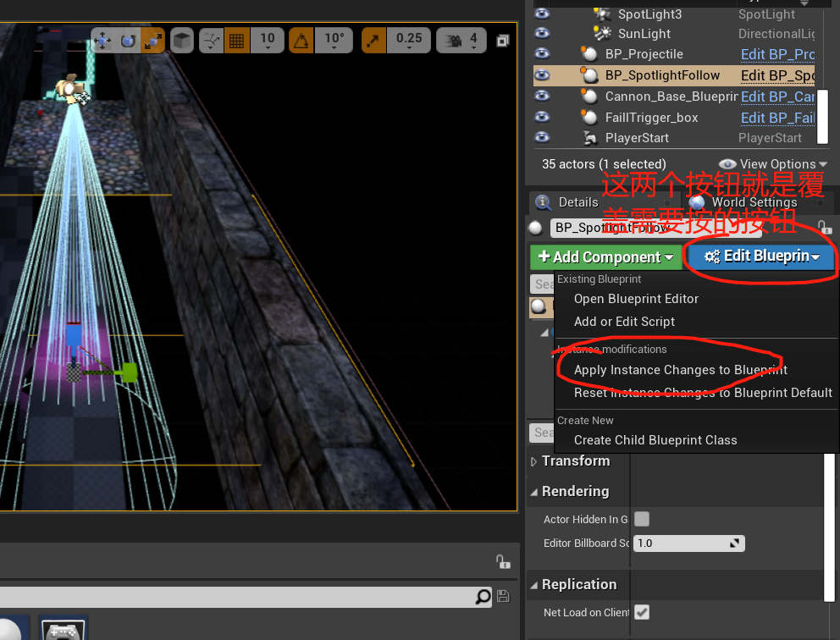Select Cannon_Base_Blueprint actor row
This screenshot has height=640, width=840.
click(x=674, y=97)
